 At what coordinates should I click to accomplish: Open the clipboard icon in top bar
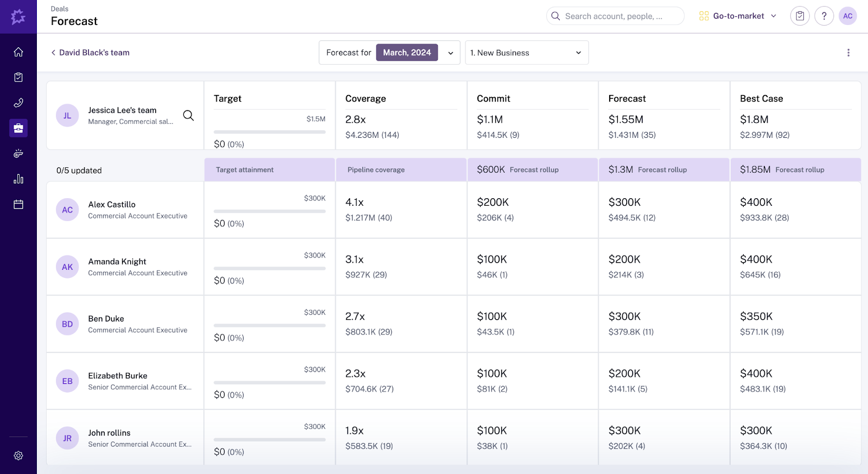[x=800, y=16]
